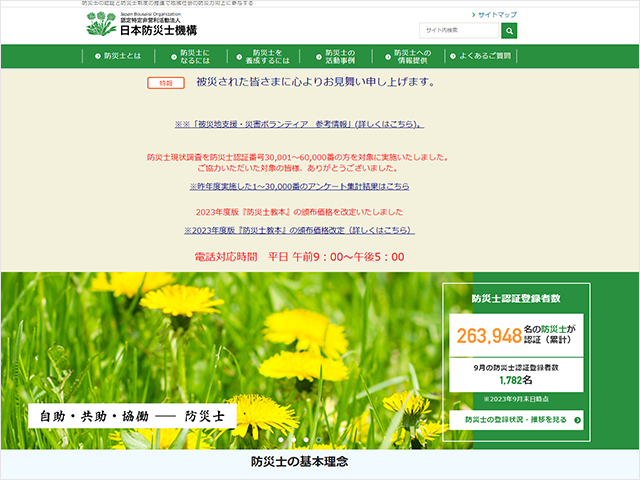Focus the サイト内検索 search field
640x480 pixels.
(x=459, y=30)
